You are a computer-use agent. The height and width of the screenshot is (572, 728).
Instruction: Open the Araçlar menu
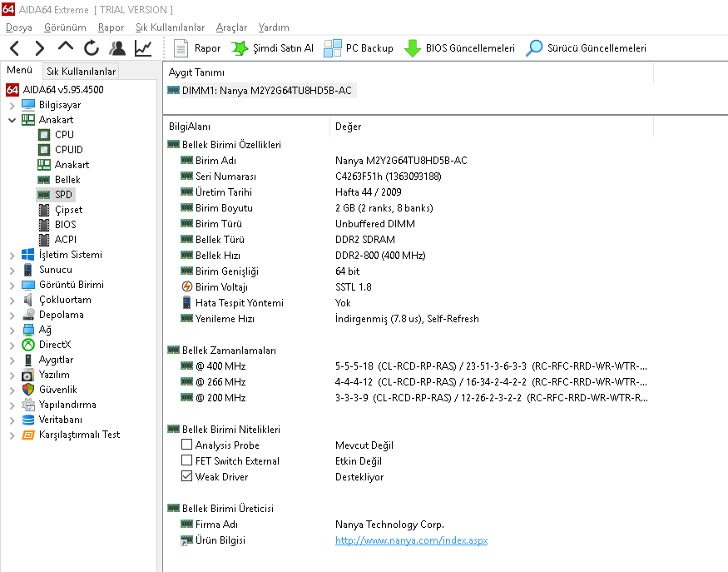pyautogui.click(x=231, y=27)
